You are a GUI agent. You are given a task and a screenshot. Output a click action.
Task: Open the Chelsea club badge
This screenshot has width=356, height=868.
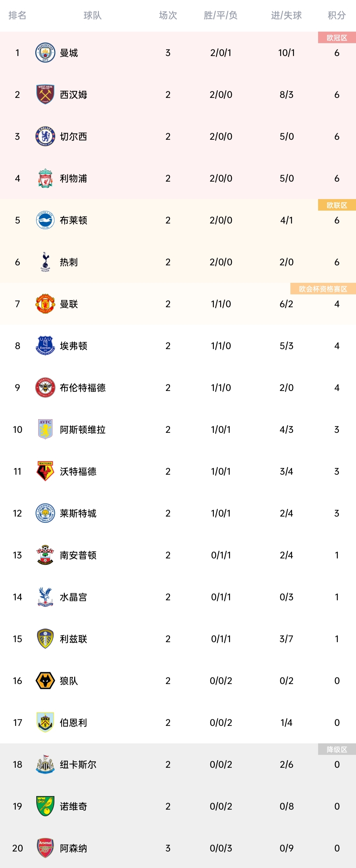[45, 136]
